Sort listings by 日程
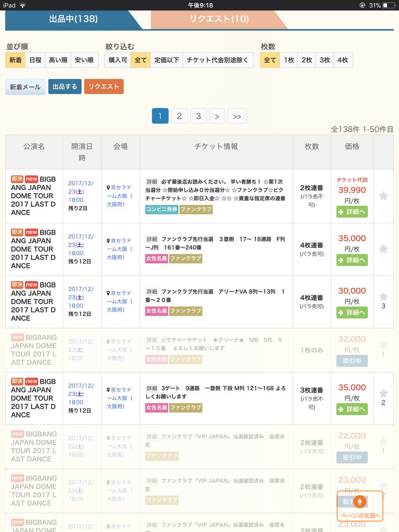399x532 pixels. (x=35, y=60)
